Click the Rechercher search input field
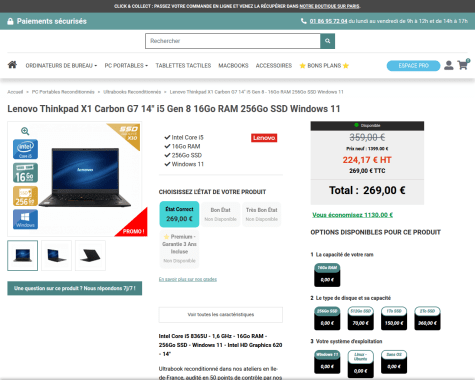 pos(233,41)
